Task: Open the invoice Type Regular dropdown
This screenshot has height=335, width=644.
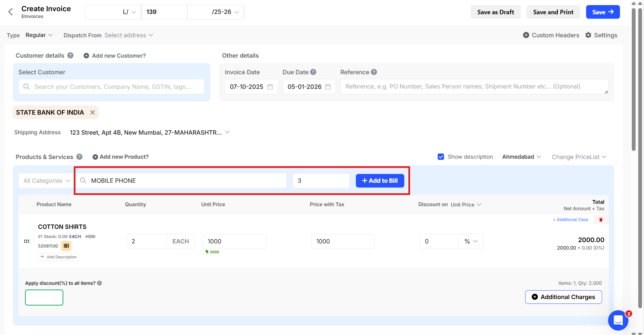Action: pyautogui.click(x=39, y=35)
